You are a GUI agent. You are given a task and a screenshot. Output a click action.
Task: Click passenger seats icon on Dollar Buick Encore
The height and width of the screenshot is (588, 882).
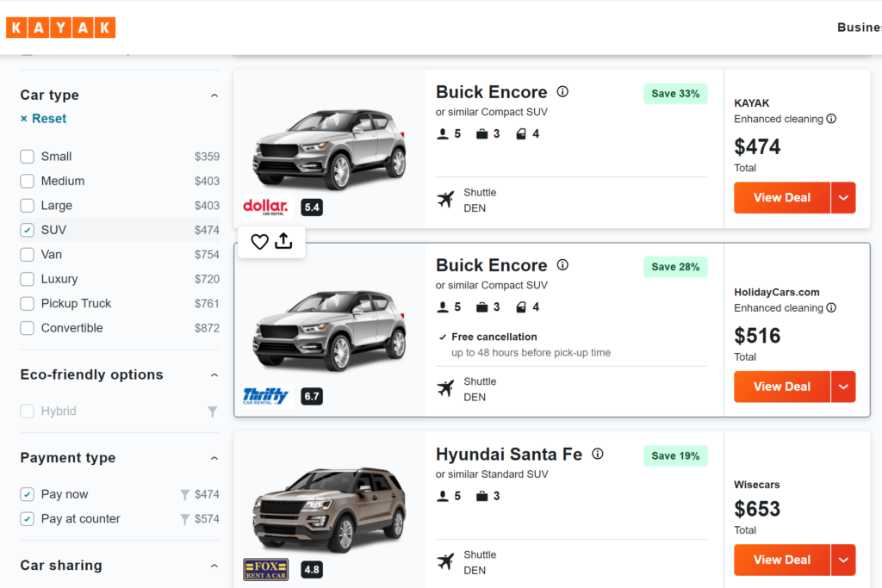click(443, 133)
